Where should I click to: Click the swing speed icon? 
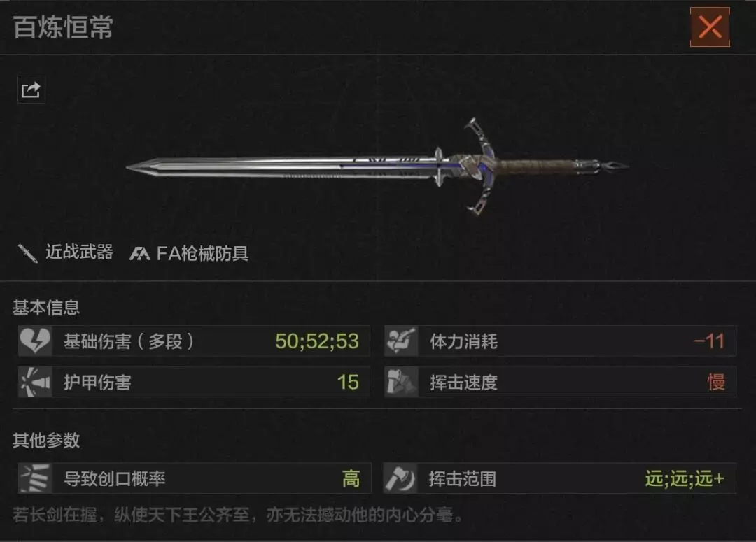point(401,382)
